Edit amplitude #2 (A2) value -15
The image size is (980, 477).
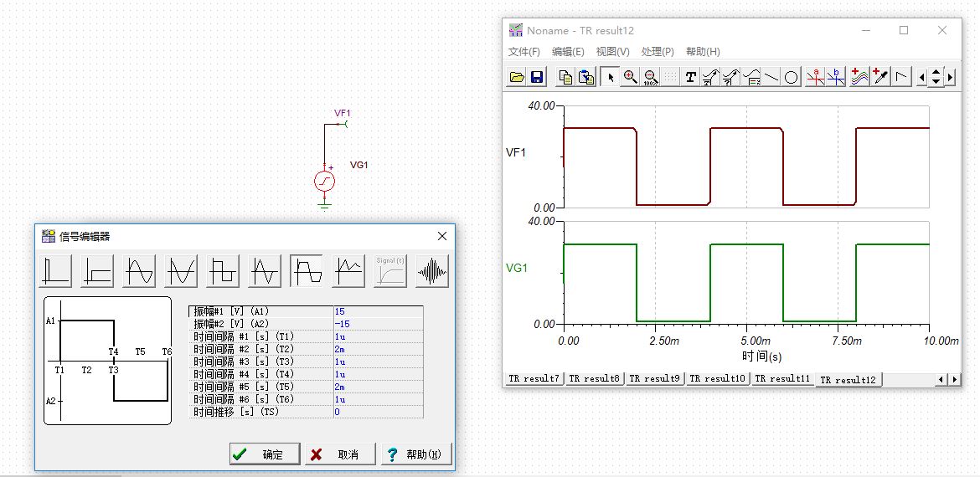pos(378,324)
